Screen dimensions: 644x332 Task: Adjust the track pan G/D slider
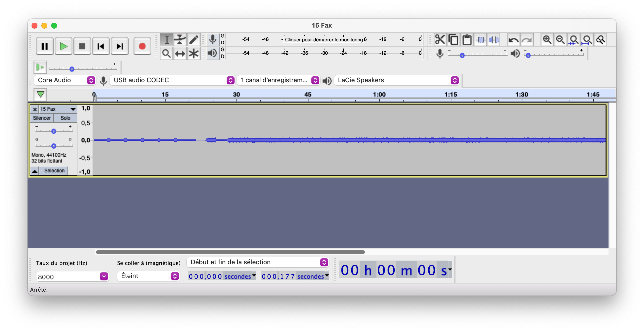pyautogui.click(x=53, y=146)
